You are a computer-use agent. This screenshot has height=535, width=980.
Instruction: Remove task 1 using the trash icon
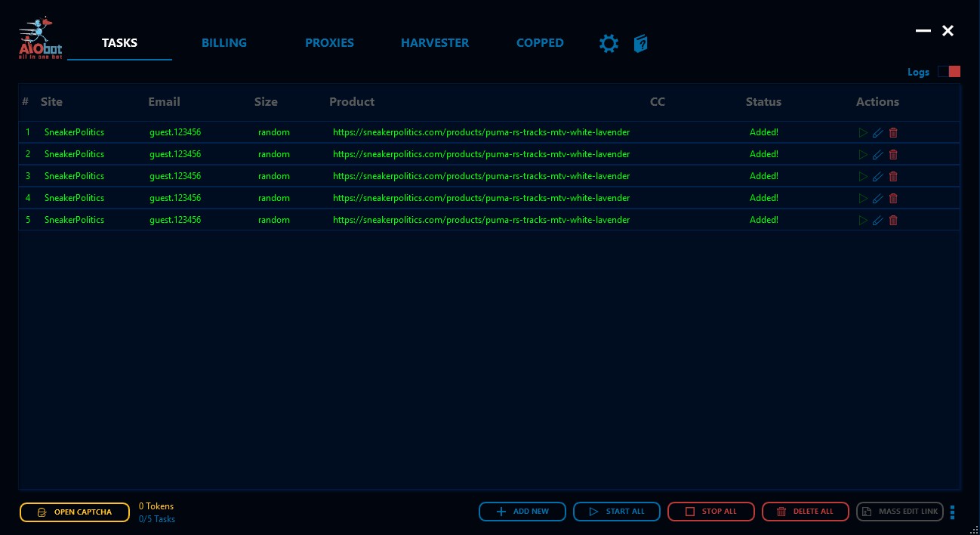click(893, 133)
